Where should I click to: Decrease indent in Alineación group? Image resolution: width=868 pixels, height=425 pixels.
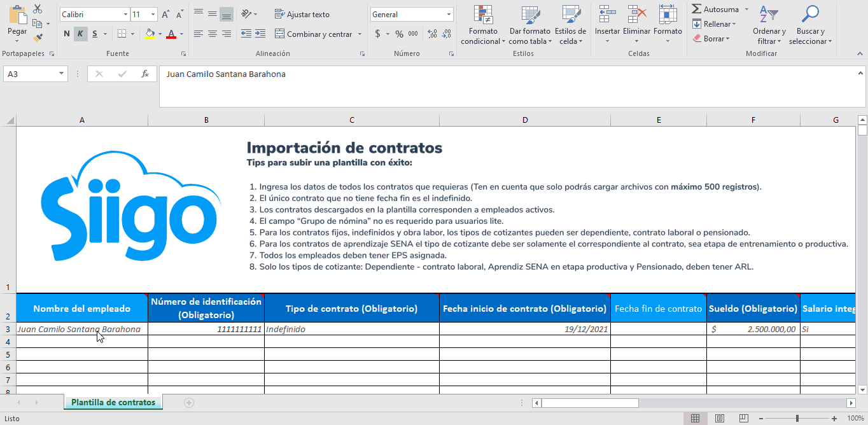tap(246, 34)
